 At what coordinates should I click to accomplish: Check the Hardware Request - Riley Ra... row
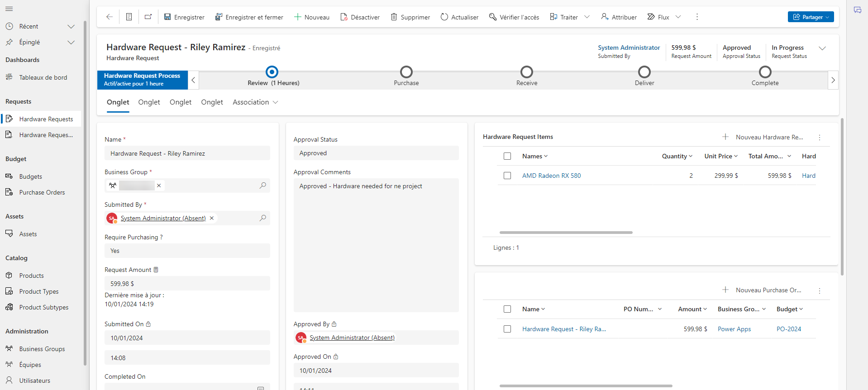507,329
